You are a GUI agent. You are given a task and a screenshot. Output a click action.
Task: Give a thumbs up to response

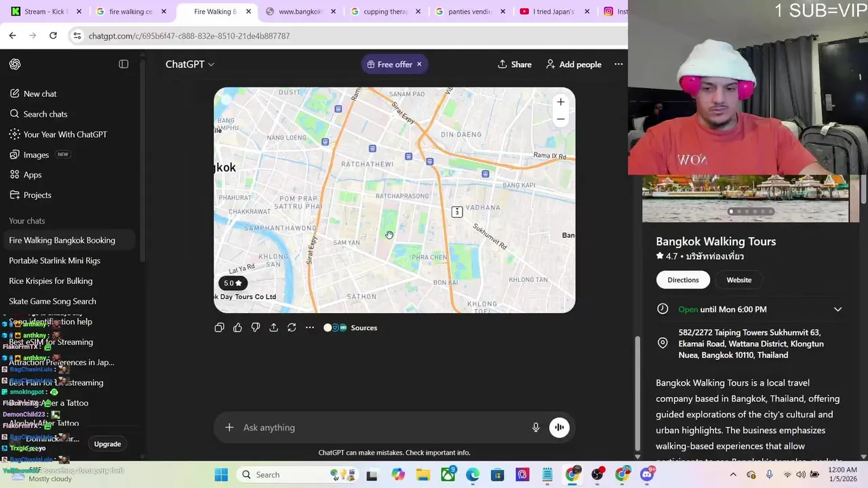237,327
